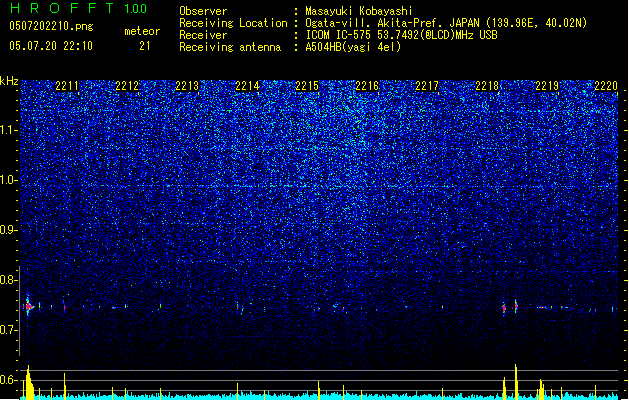The height and width of the screenshot is (400, 629).
Task: Click the 0.9 kHz axis label
Action: pyautogui.click(x=8, y=230)
